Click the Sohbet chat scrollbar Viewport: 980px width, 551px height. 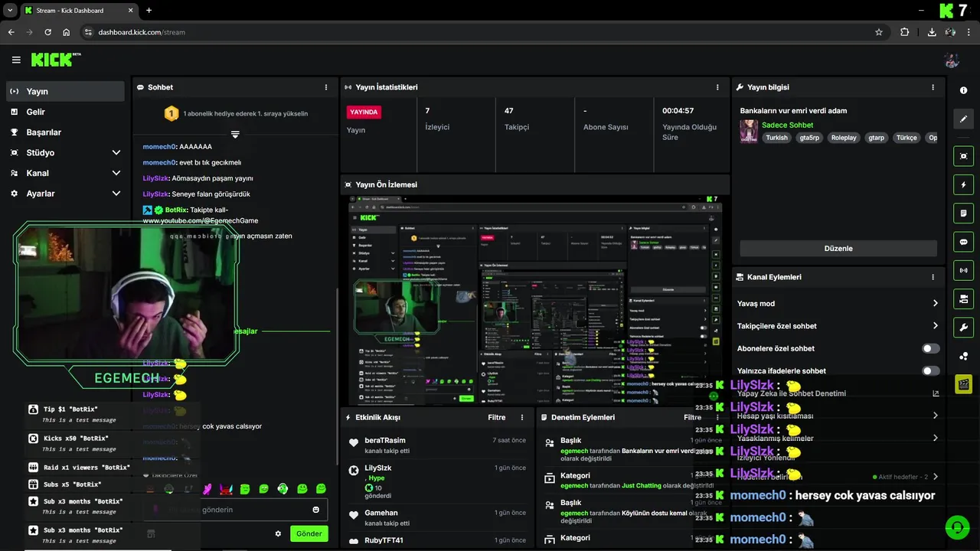pyautogui.click(x=337, y=375)
